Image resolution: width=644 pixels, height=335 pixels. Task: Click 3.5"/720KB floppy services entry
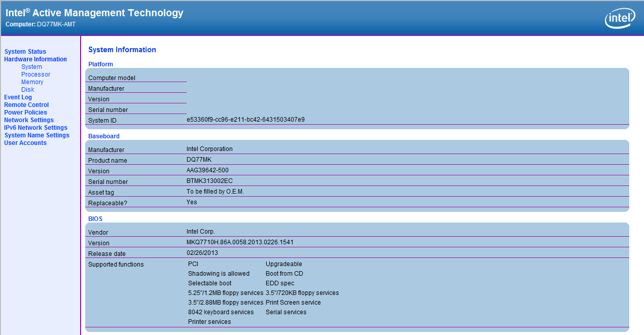(x=302, y=293)
